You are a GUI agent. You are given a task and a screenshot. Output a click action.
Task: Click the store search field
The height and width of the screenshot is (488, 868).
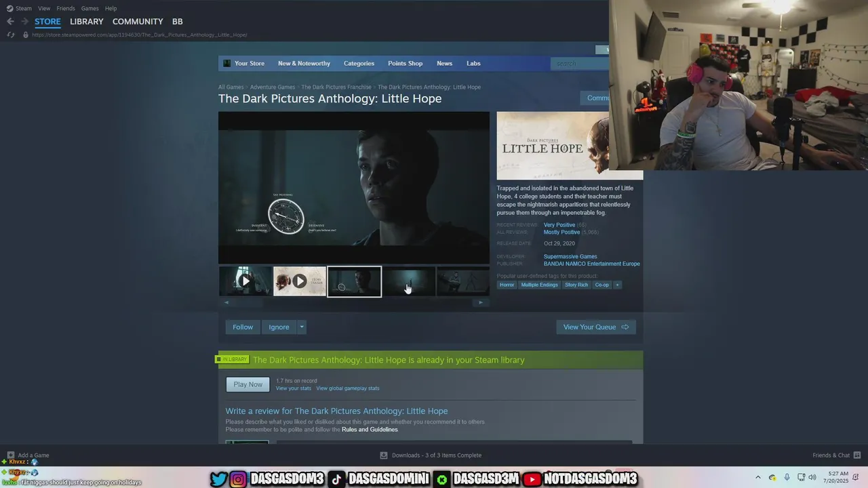point(580,64)
